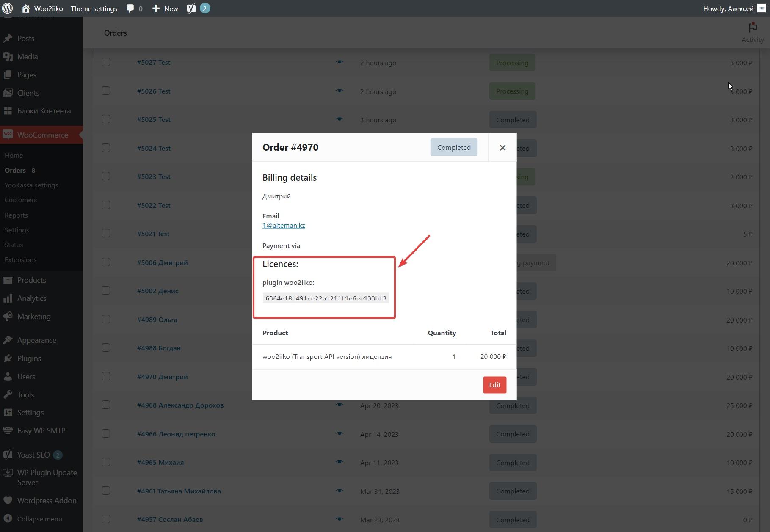Click the Easy WP SMTP envelope icon

(x=8, y=431)
